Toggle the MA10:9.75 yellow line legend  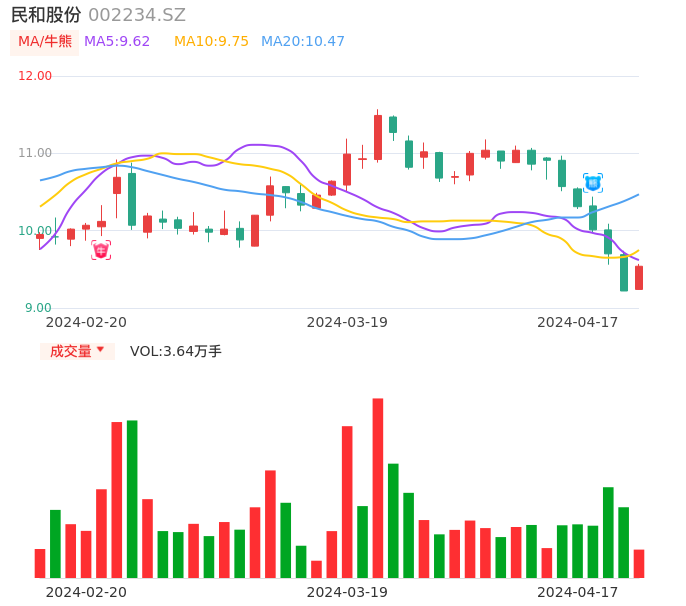pyautogui.click(x=211, y=42)
